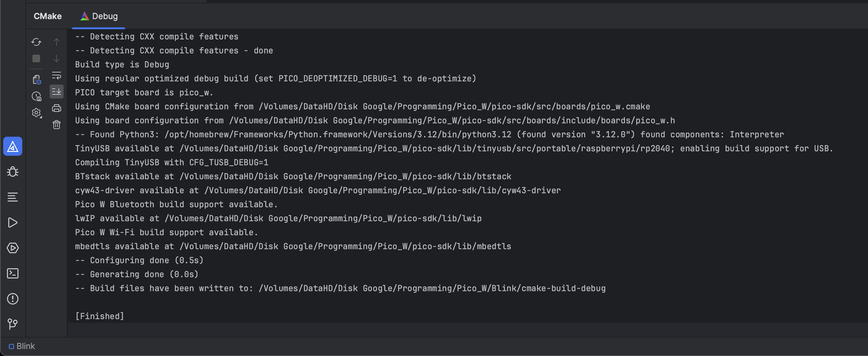Image resolution: width=868 pixels, height=356 pixels.
Task: Open the boards/pico_w.h path in output
Action: click(452, 120)
